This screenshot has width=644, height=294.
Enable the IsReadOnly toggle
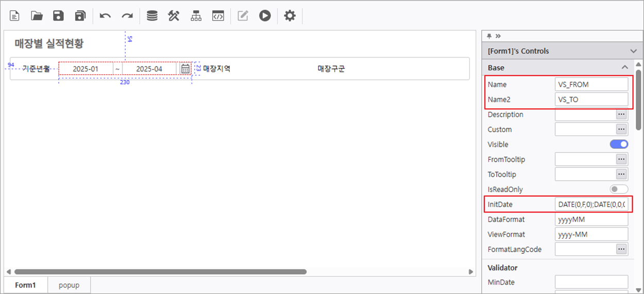(619, 189)
